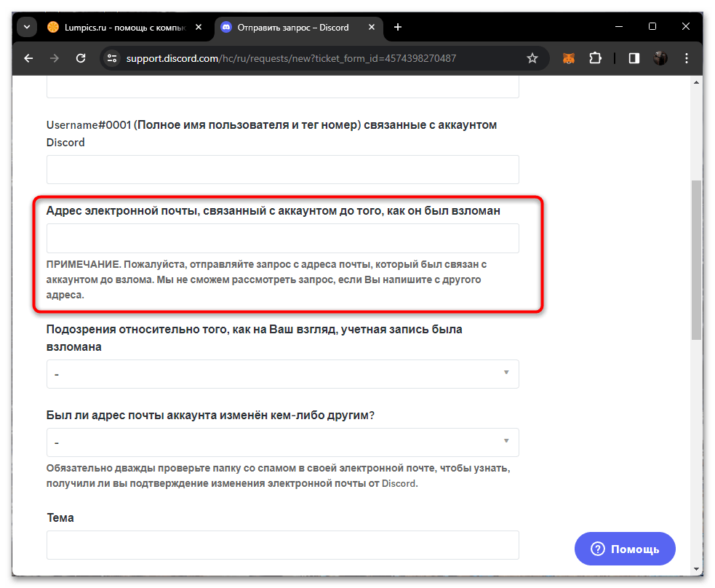Click the vertical scrollbar thumb
This screenshot has width=715, height=588.
tap(696, 260)
